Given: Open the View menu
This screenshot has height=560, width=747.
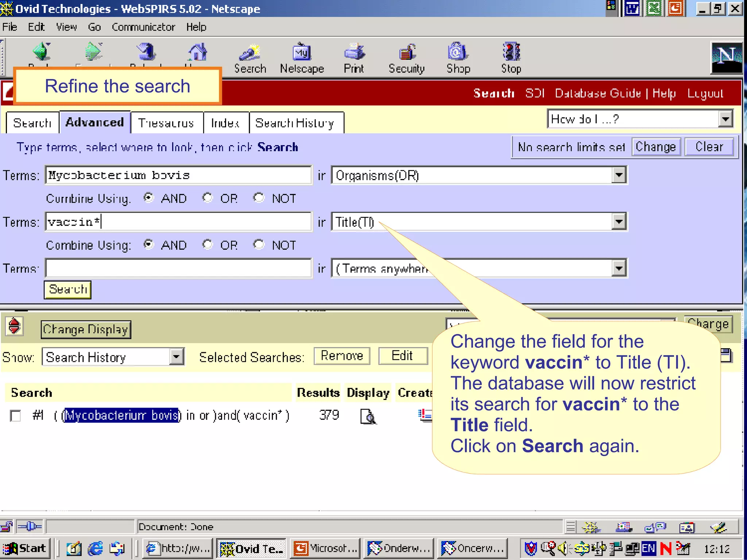Looking at the screenshot, I should (66, 27).
